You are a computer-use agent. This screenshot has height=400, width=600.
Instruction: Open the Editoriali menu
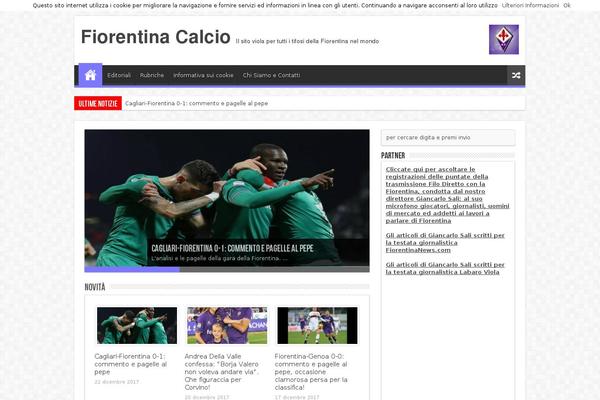[x=119, y=75]
